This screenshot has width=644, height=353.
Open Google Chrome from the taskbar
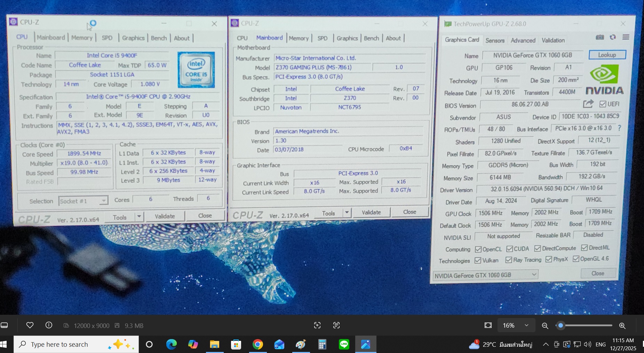258,344
